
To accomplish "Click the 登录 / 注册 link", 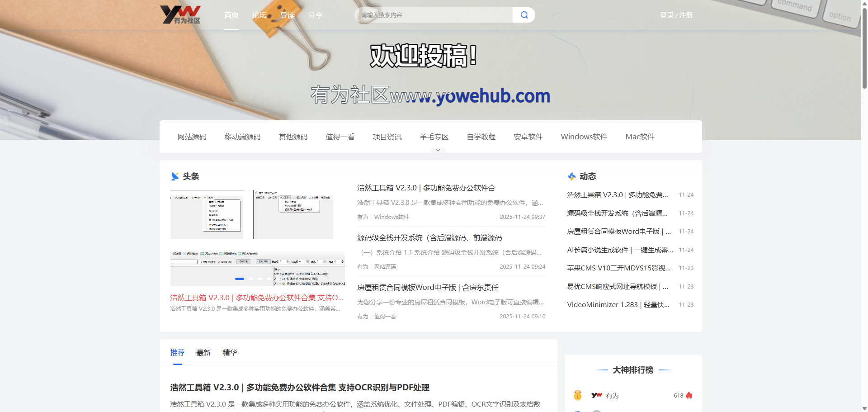I will 676,15.
